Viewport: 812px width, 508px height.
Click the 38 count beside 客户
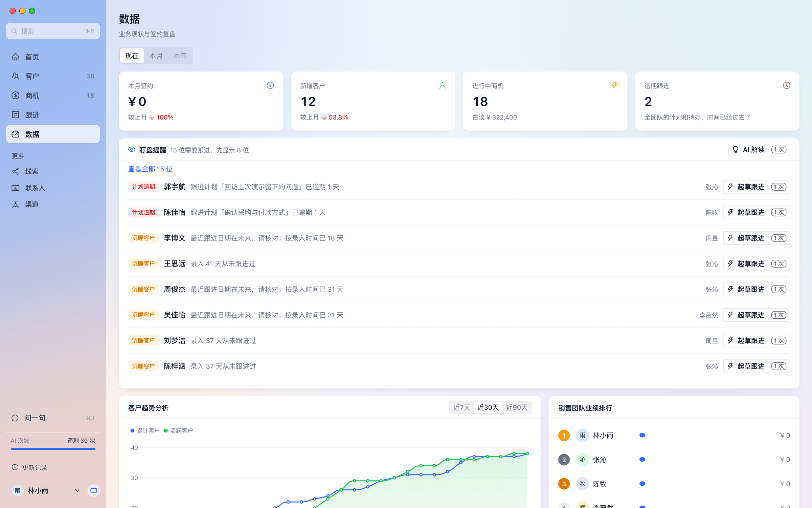coord(90,76)
